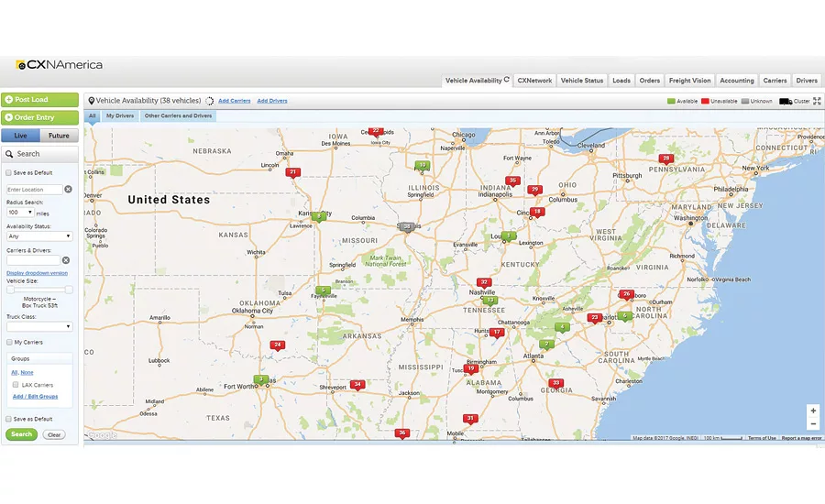Screen dimensions: 825x504
Task: Select red marker 18 near Cincinnati
Action: point(536,212)
